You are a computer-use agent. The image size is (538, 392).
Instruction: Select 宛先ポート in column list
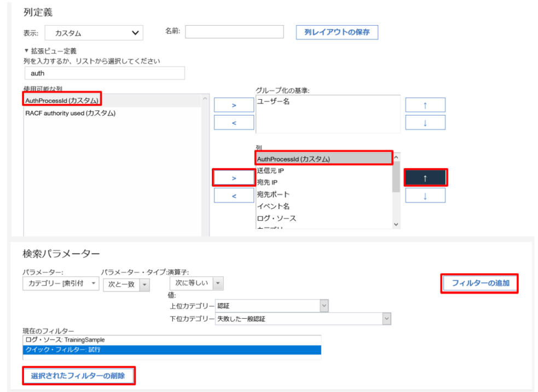click(x=324, y=194)
